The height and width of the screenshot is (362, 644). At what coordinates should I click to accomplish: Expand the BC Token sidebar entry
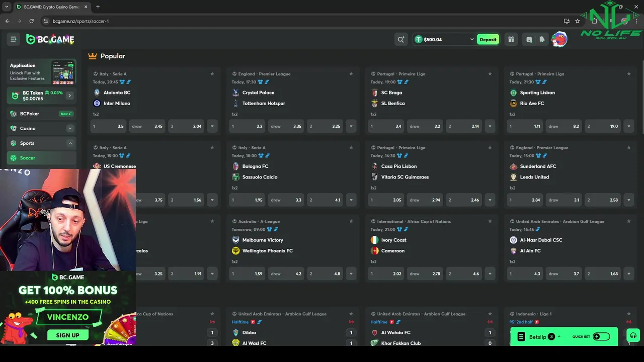[70, 96]
